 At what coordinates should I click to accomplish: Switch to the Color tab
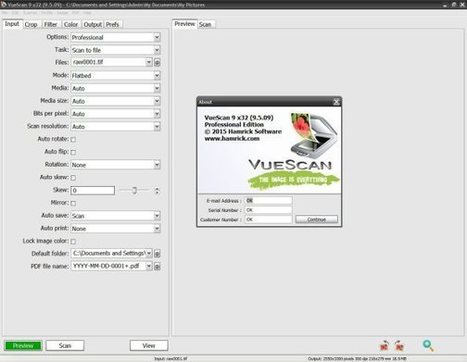(71, 24)
